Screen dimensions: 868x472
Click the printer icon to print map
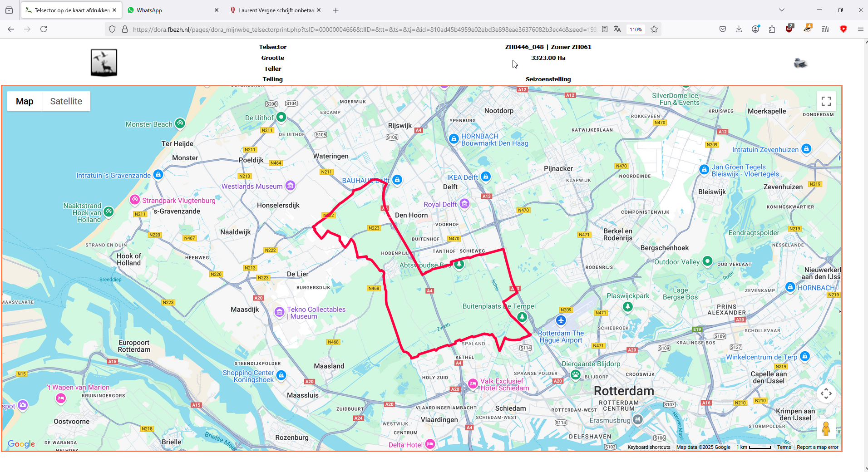click(800, 63)
